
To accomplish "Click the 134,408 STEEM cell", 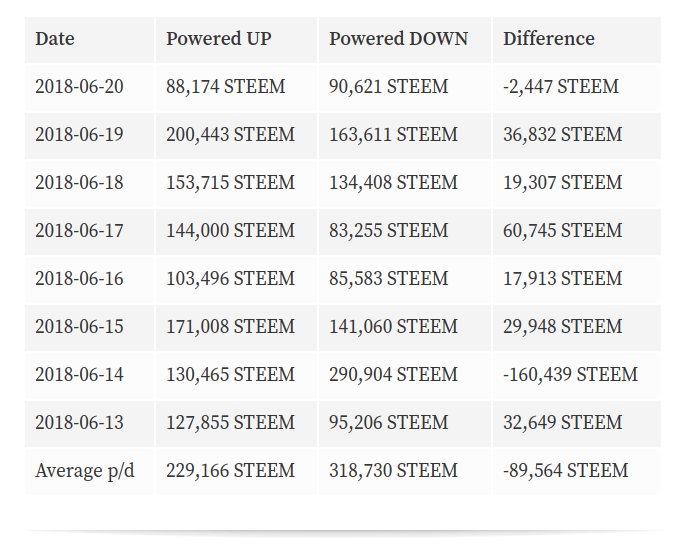I will point(393,183).
